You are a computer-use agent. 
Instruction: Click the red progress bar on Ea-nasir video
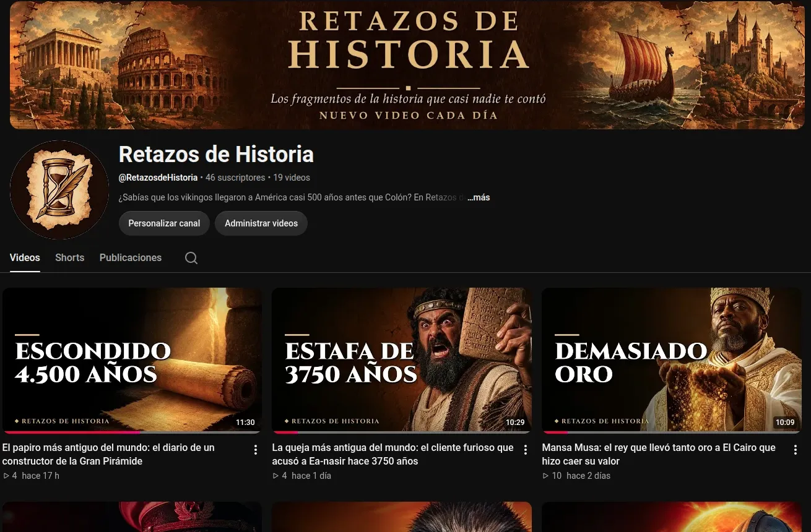[x=286, y=432]
